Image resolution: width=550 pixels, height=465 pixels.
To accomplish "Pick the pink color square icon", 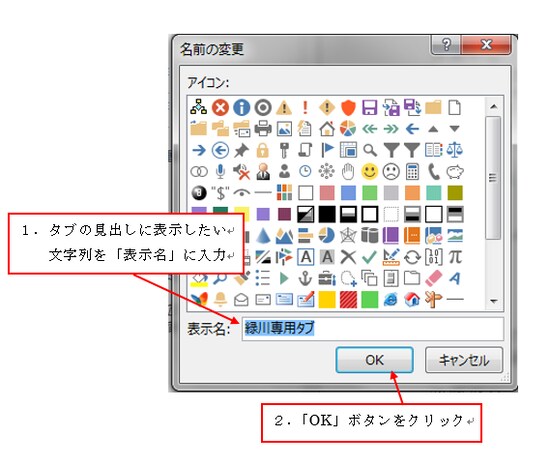I will (x=327, y=193).
